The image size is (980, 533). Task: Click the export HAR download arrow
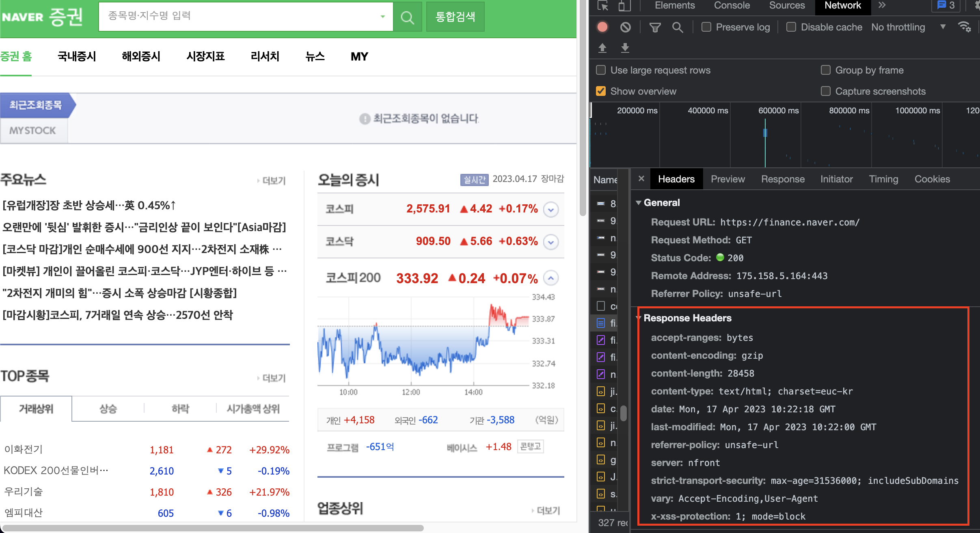pyautogui.click(x=625, y=48)
